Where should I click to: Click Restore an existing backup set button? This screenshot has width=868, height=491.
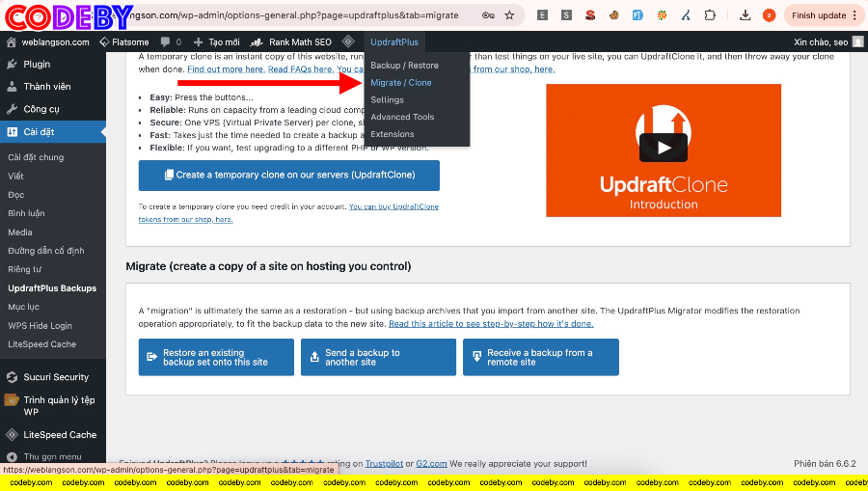click(216, 357)
